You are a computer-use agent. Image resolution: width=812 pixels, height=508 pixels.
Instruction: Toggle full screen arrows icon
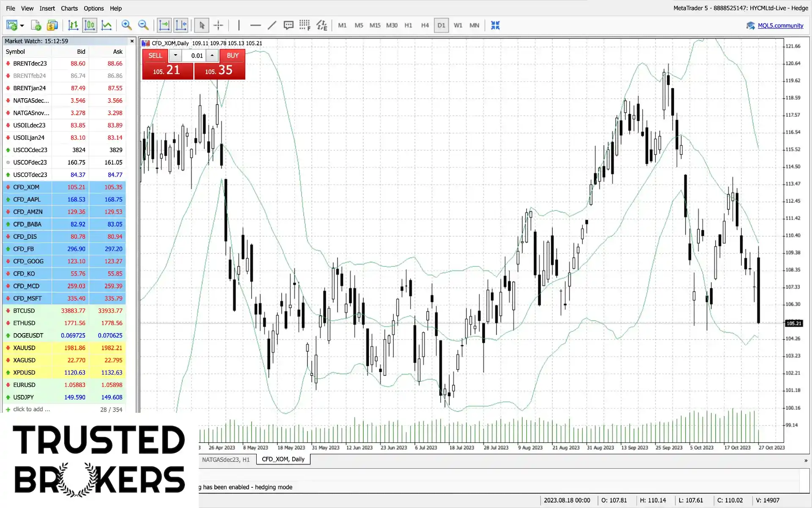pos(495,25)
